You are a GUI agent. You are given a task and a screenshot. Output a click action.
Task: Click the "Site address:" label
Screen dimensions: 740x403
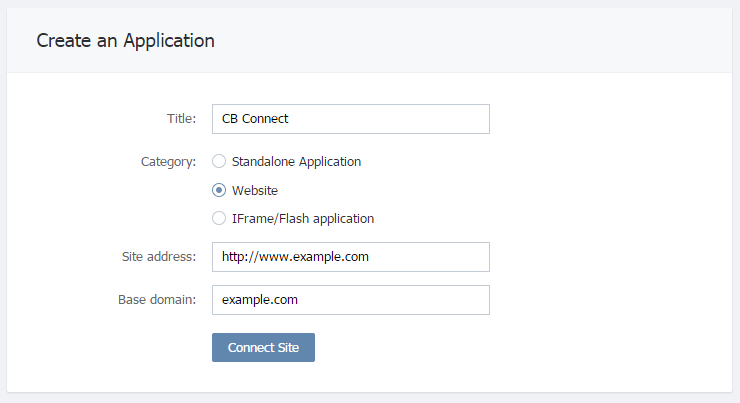point(159,257)
